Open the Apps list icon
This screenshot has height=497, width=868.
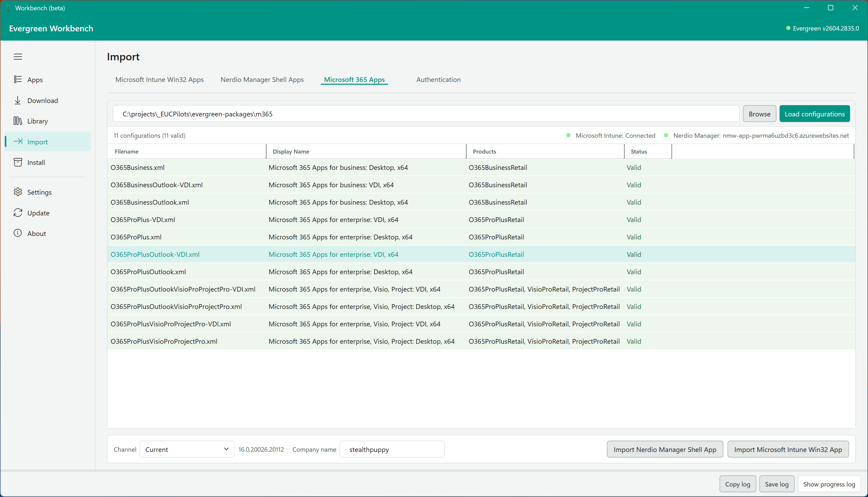[18, 80]
